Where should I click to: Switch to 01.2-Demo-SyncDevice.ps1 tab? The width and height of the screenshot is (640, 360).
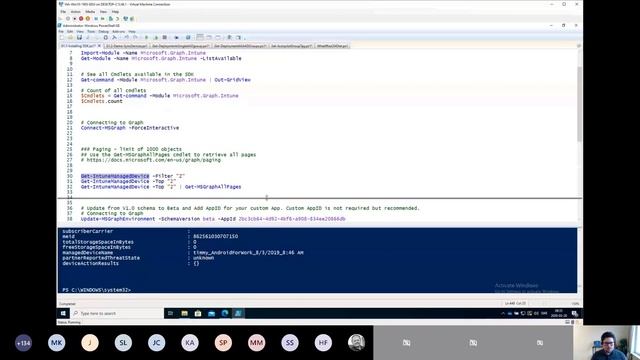click(126, 46)
